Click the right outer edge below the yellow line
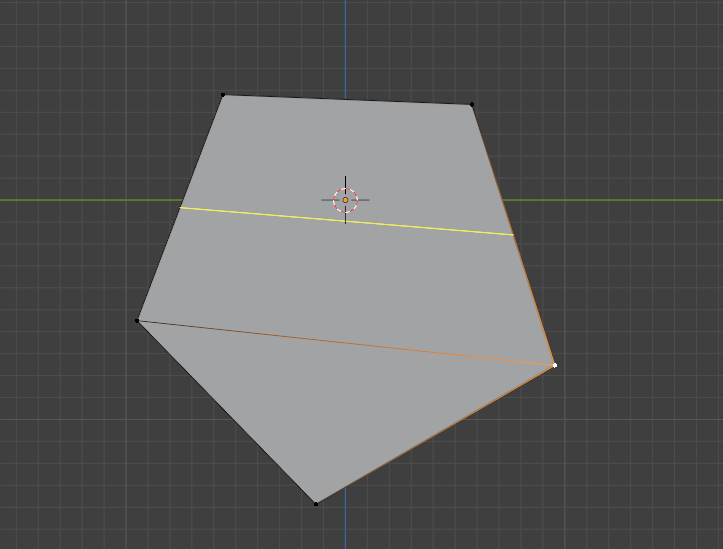 click(x=534, y=300)
